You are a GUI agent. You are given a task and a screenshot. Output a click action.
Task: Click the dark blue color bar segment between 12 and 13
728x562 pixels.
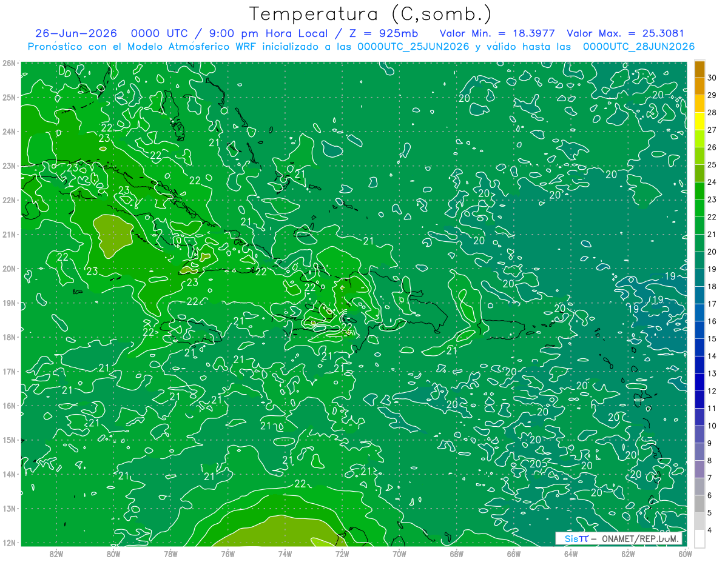699,381
